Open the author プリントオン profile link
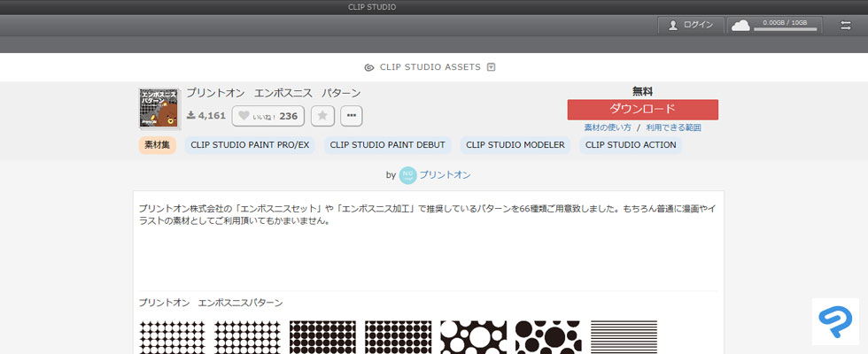 (x=445, y=175)
